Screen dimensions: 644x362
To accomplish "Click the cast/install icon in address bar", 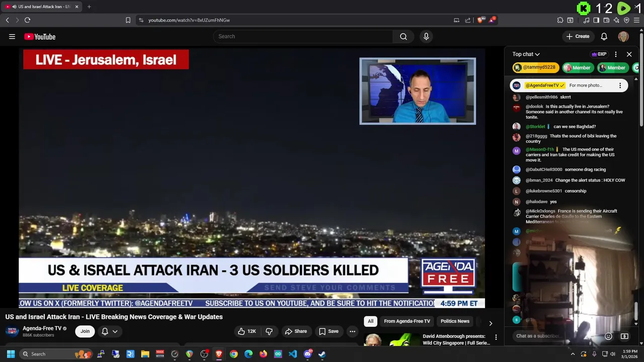I will 456,20.
